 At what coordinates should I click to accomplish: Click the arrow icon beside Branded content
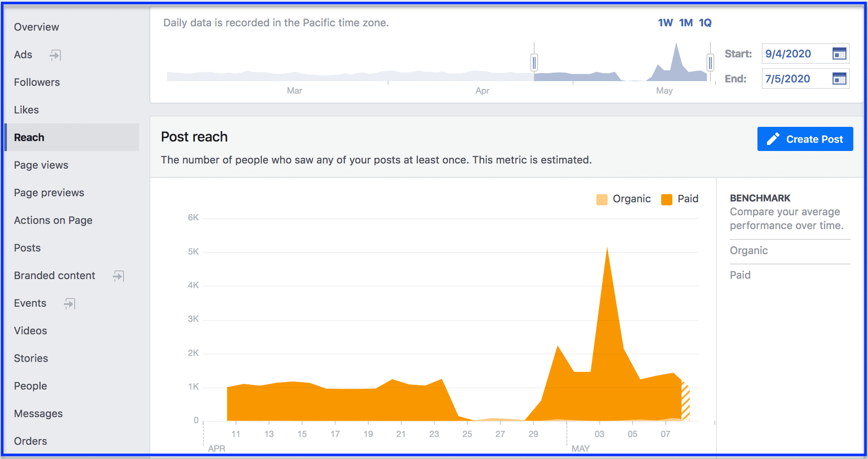click(x=118, y=276)
